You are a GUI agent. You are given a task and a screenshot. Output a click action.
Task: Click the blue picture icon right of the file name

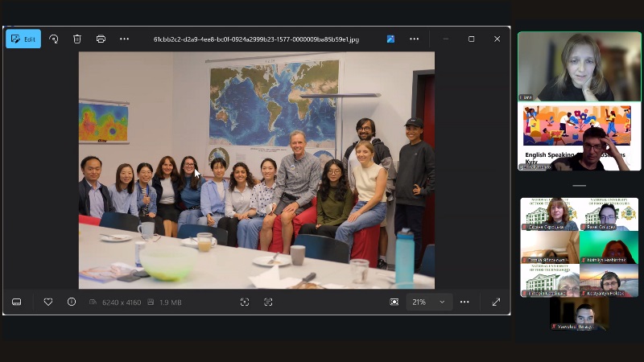(x=390, y=39)
